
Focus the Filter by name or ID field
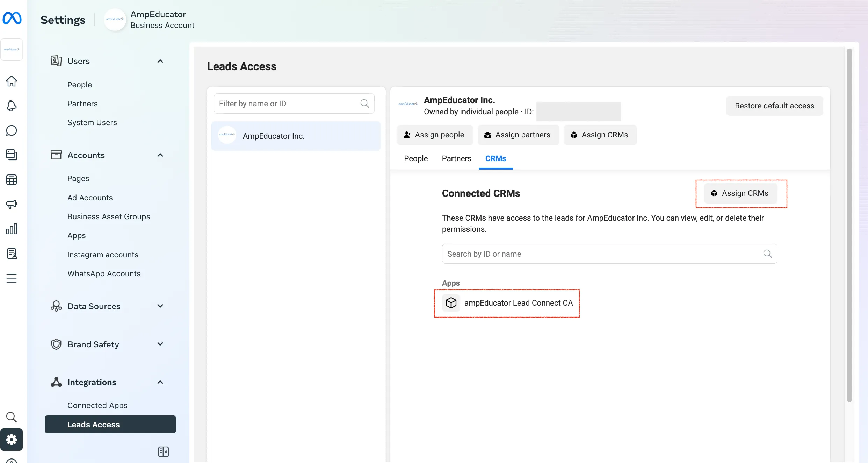point(294,104)
